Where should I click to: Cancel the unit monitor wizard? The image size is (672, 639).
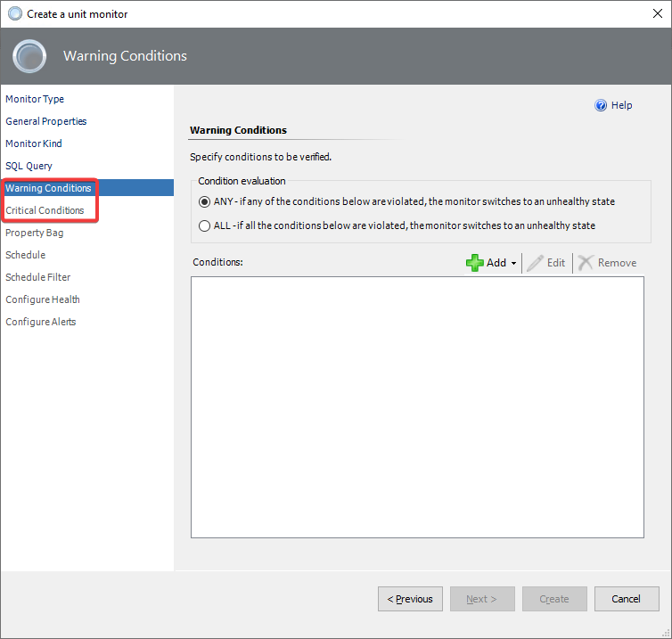pos(627,599)
